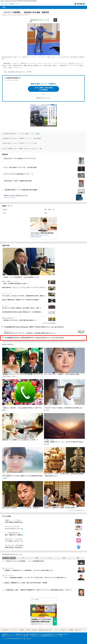Click the arrow button on 株式会社YKプランニング ad

(55, 20)
